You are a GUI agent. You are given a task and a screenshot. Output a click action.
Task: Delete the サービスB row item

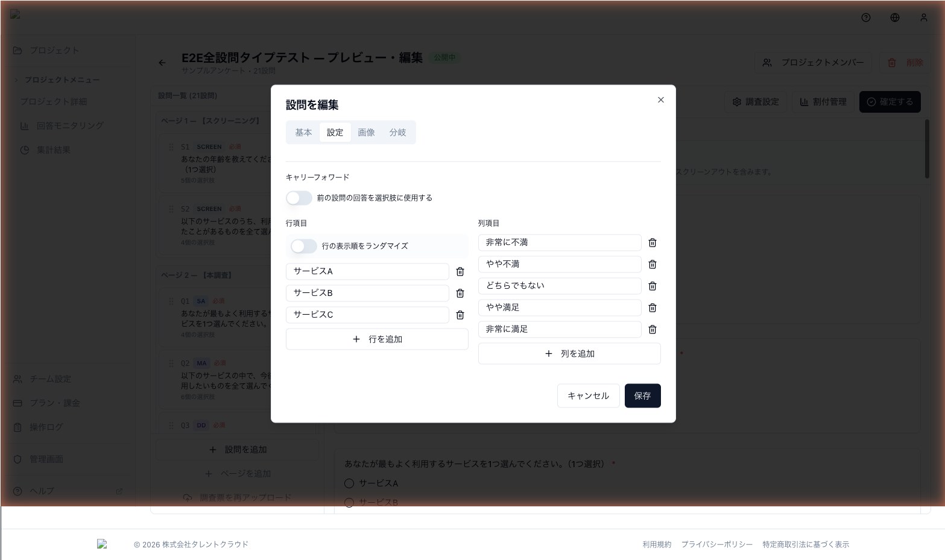460,294
